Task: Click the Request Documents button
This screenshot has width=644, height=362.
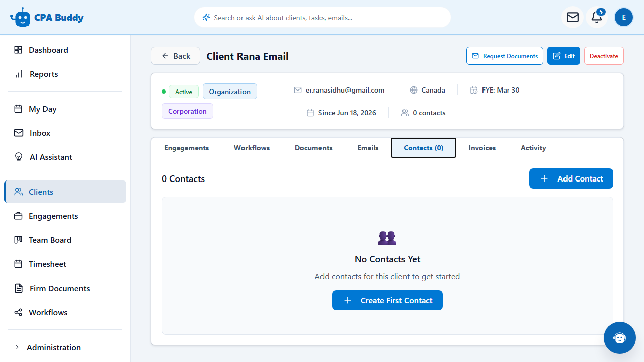Action: click(505, 56)
